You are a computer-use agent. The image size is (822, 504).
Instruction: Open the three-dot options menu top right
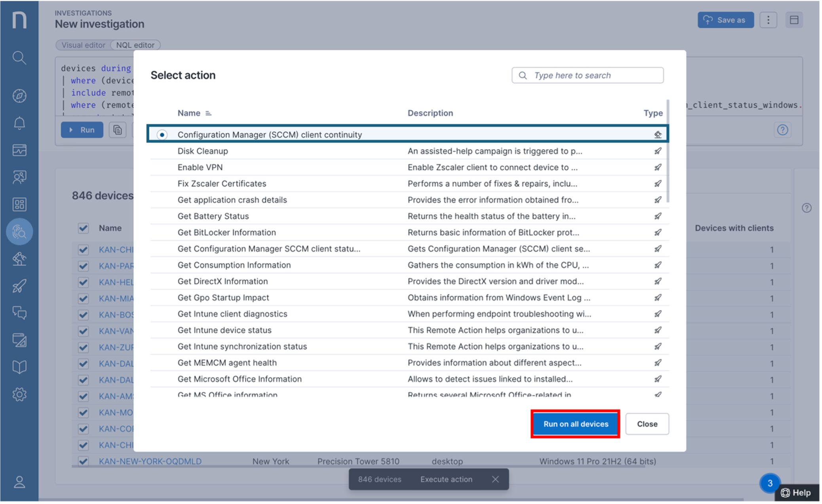[x=768, y=20]
